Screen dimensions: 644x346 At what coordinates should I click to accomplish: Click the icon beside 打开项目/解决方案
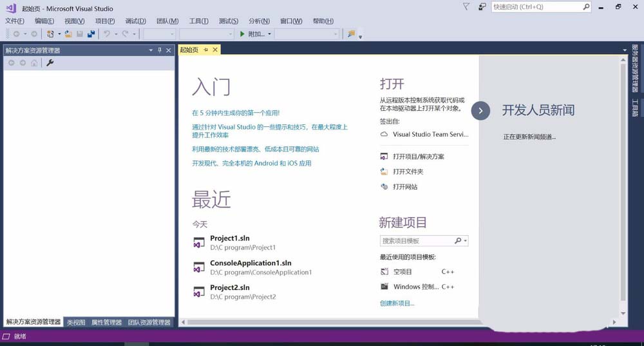(384, 157)
